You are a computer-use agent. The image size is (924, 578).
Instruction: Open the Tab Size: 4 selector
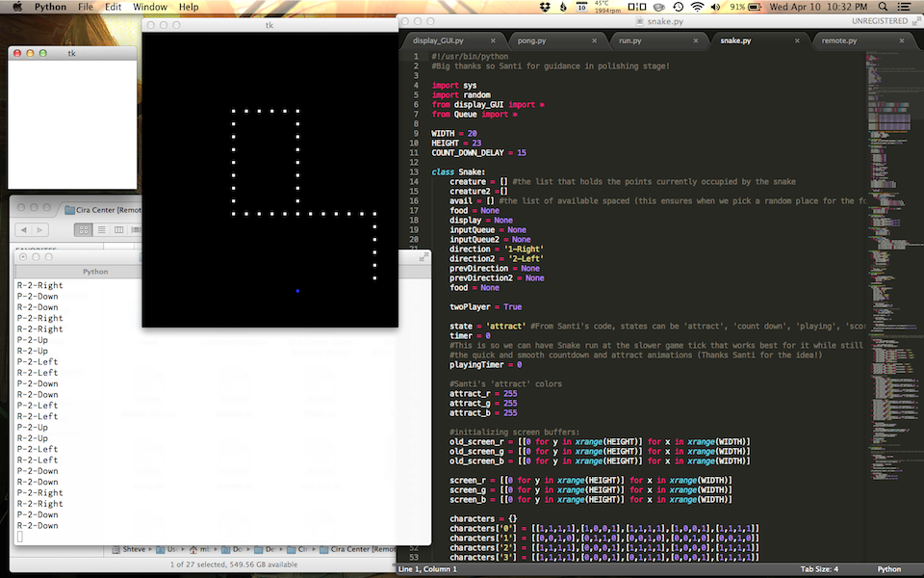pos(819,569)
